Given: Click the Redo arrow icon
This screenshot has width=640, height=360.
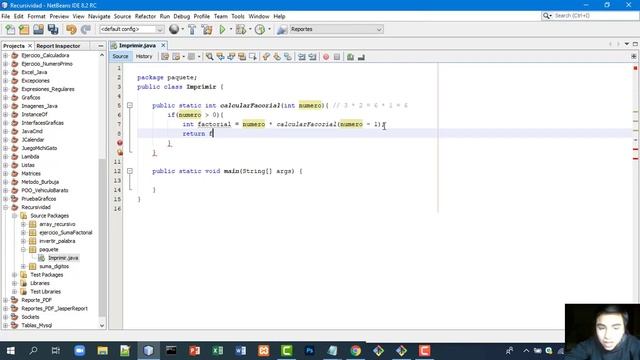Looking at the screenshot, I should tap(86, 29).
